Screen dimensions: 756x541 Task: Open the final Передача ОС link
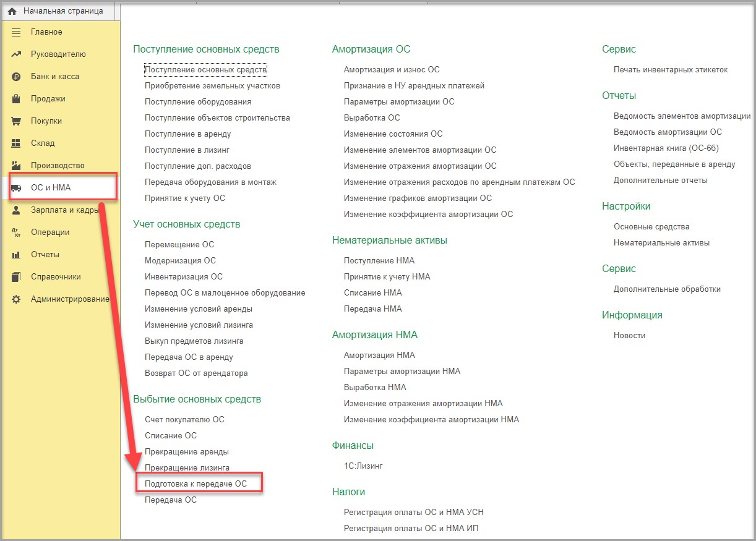(x=171, y=500)
